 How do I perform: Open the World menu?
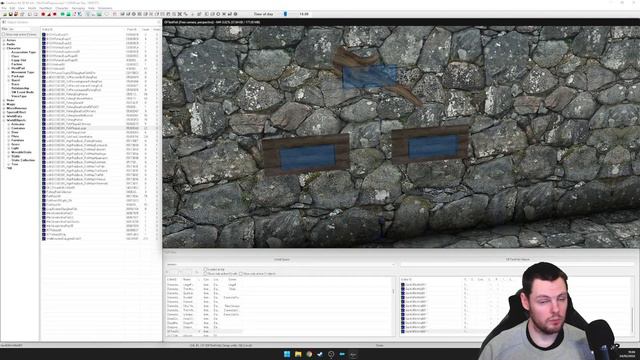[31, 8]
